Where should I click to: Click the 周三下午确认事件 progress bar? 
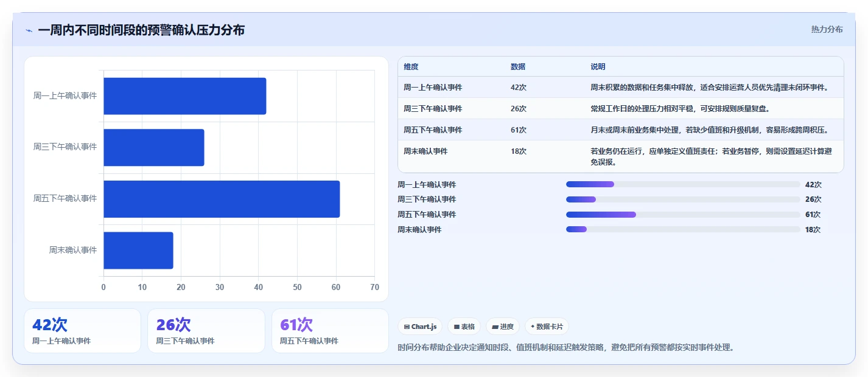click(x=683, y=199)
